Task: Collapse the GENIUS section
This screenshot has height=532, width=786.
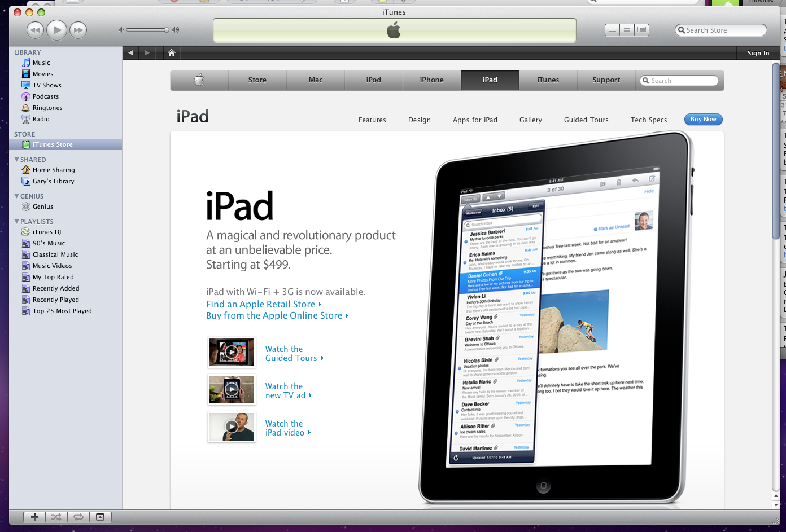Action: tap(17, 196)
